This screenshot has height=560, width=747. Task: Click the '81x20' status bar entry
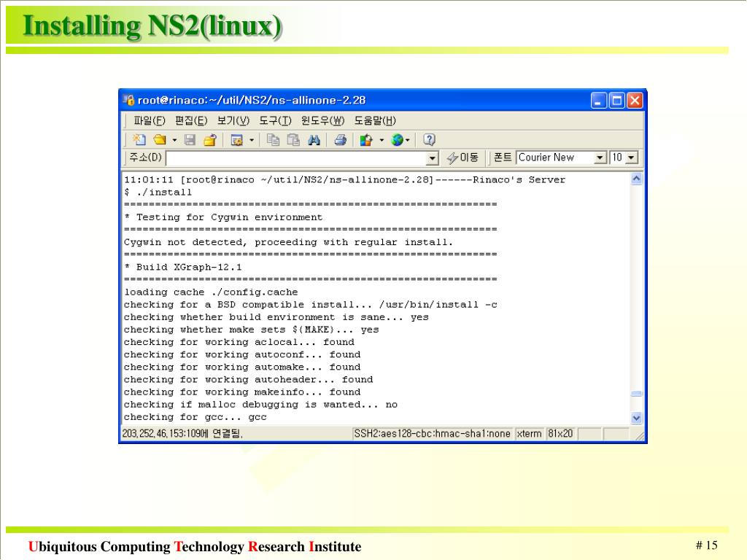click(560, 433)
